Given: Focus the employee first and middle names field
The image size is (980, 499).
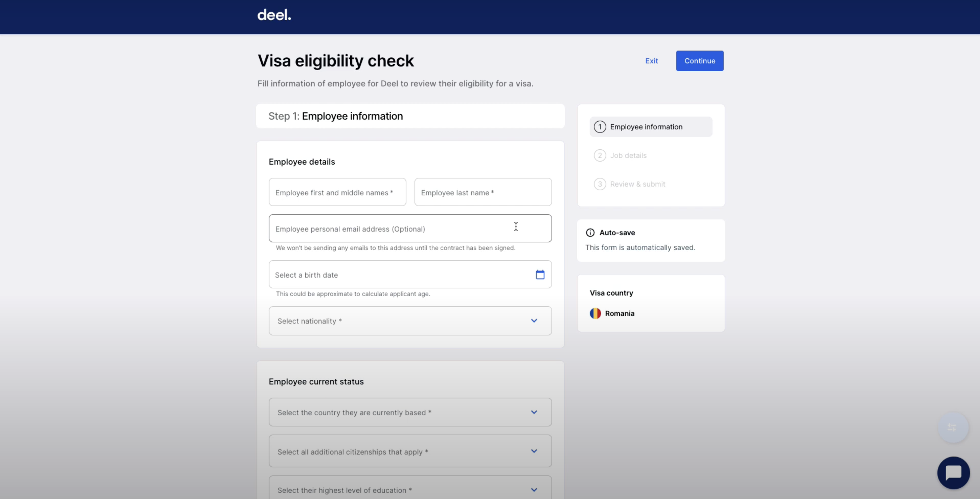Looking at the screenshot, I should [337, 192].
